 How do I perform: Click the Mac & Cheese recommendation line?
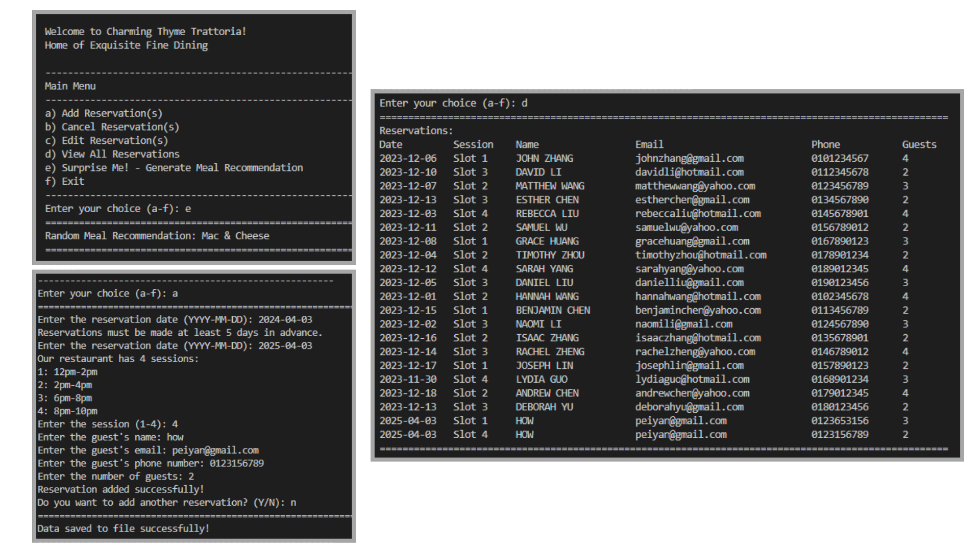coord(157,236)
